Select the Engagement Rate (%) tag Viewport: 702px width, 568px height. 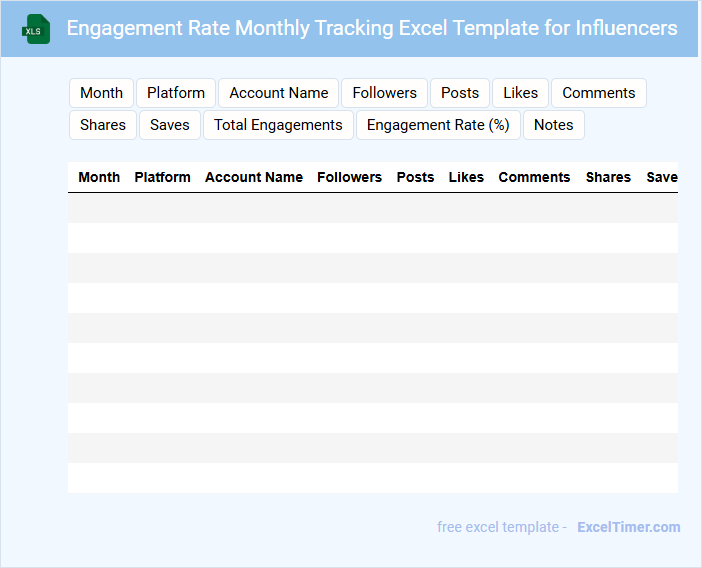pos(438,125)
